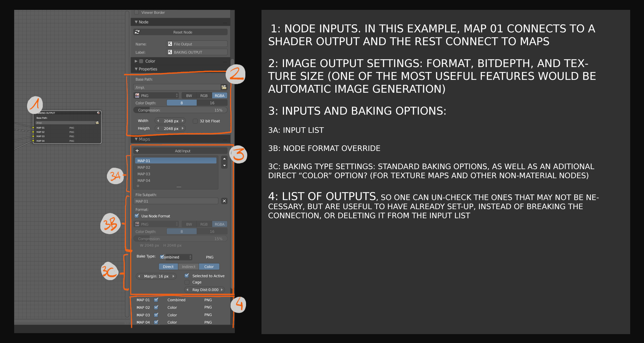This screenshot has width=644, height=343.
Task: Click the Reset Node refresh icon
Action: pos(137,32)
